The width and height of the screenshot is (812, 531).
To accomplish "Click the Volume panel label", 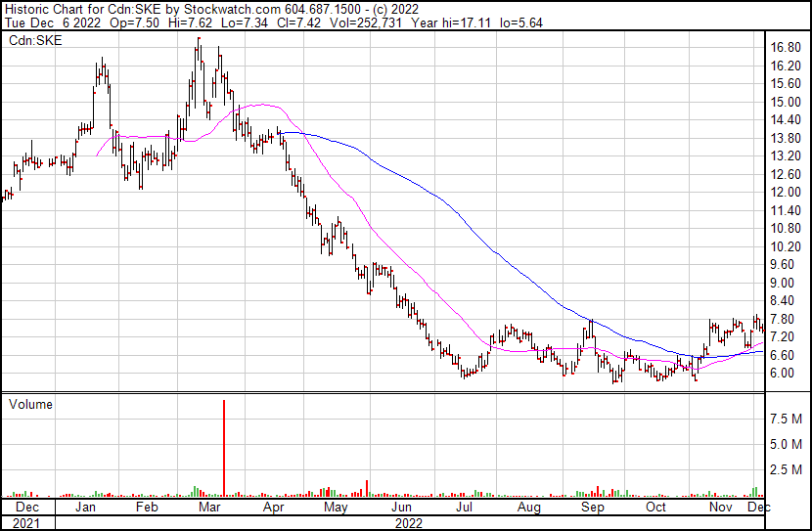I will coord(30,404).
